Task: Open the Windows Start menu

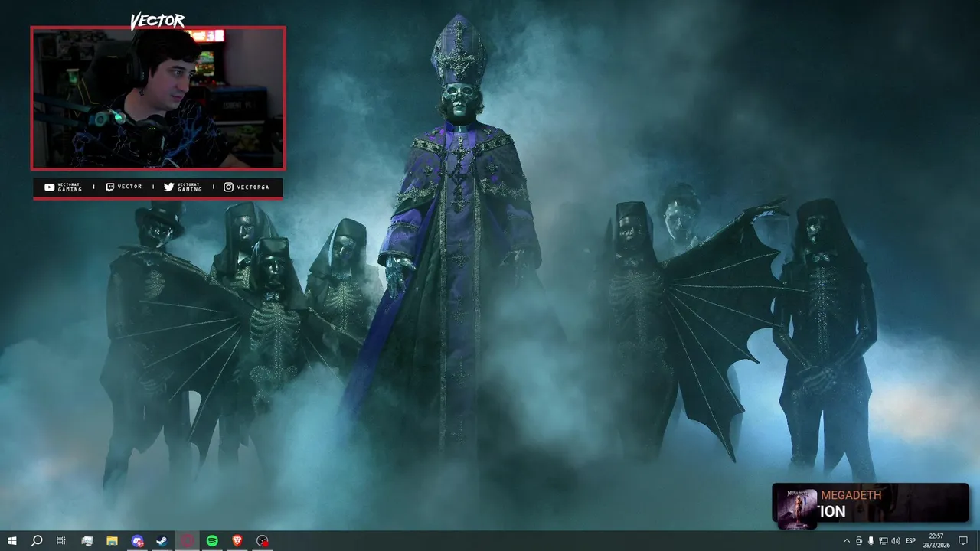Action: 12,541
